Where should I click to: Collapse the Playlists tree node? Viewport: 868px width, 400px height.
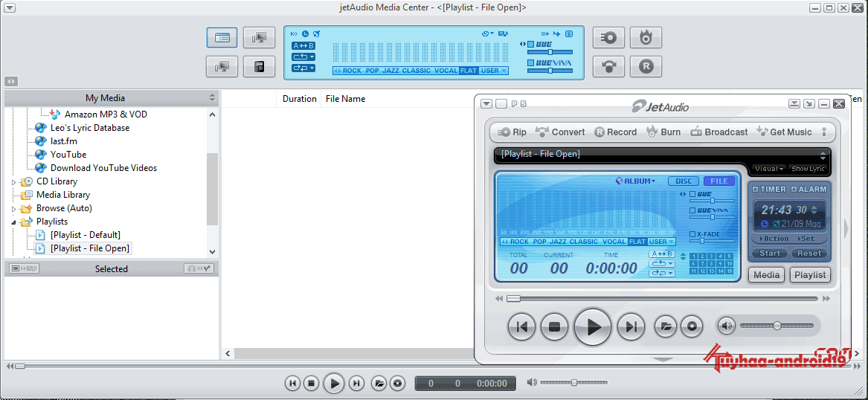14,222
